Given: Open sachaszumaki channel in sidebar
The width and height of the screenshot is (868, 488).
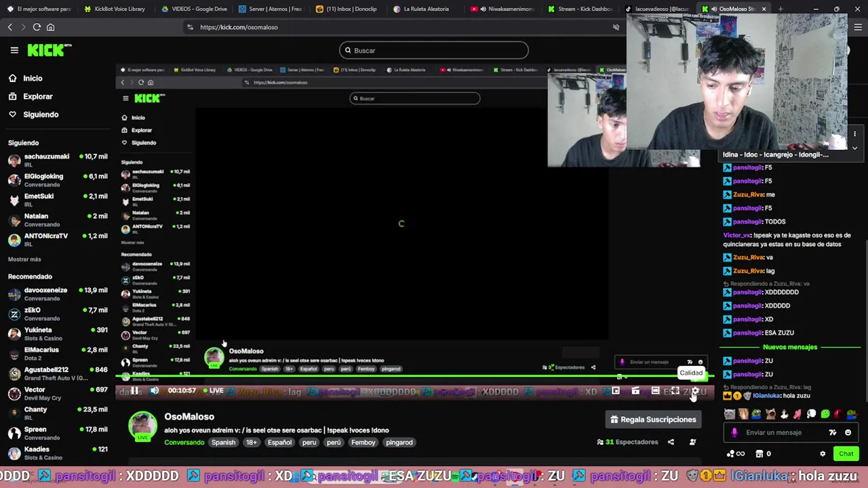Looking at the screenshot, I should click(x=58, y=160).
